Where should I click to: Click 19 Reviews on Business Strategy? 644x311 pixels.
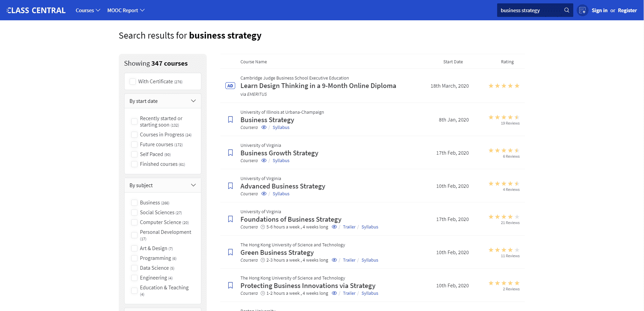tap(510, 123)
